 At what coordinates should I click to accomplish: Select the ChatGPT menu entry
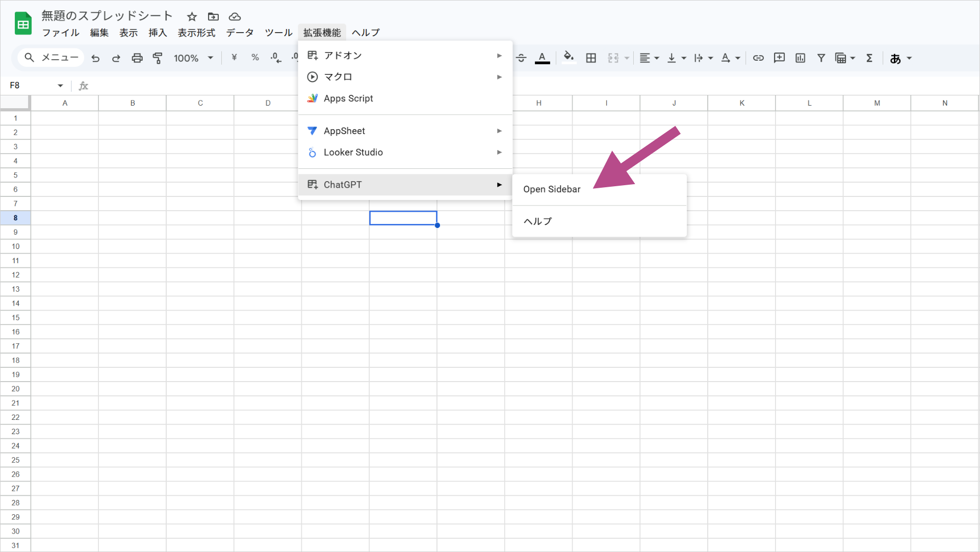pyautogui.click(x=405, y=184)
